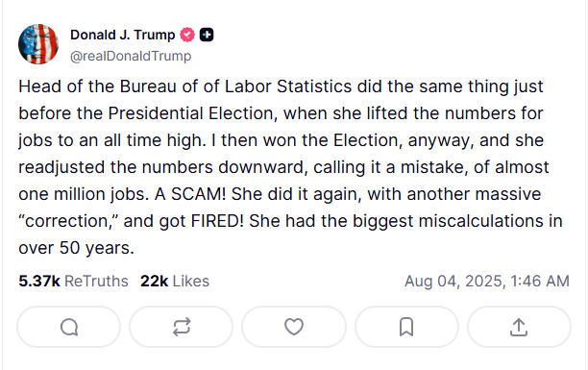The width and height of the screenshot is (588, 370).
Task: ReTruth the post with the arrows icon
Action: tap(182, 327)
